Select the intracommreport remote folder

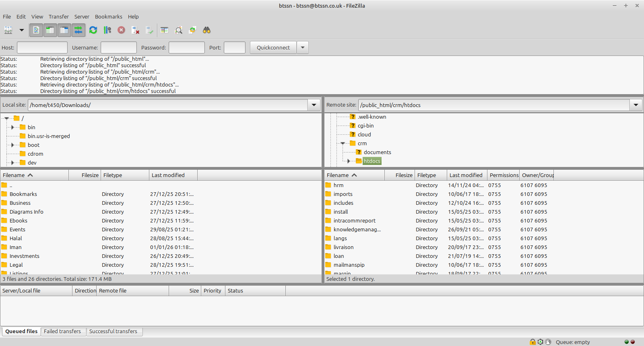[x=354, y=220]
